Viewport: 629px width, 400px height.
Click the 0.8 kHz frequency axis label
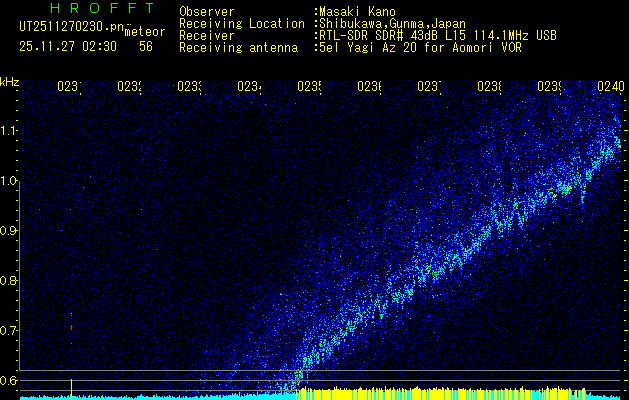[8, 280]
